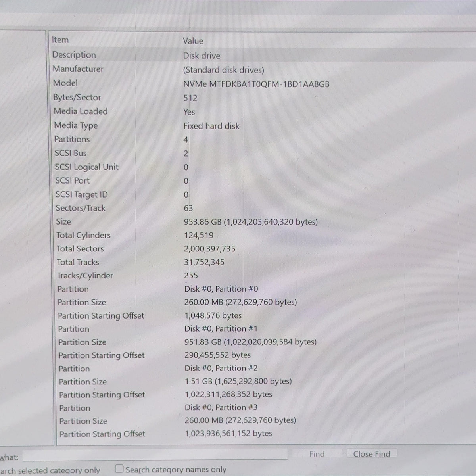Click the Close Find button

click(372, 454)
